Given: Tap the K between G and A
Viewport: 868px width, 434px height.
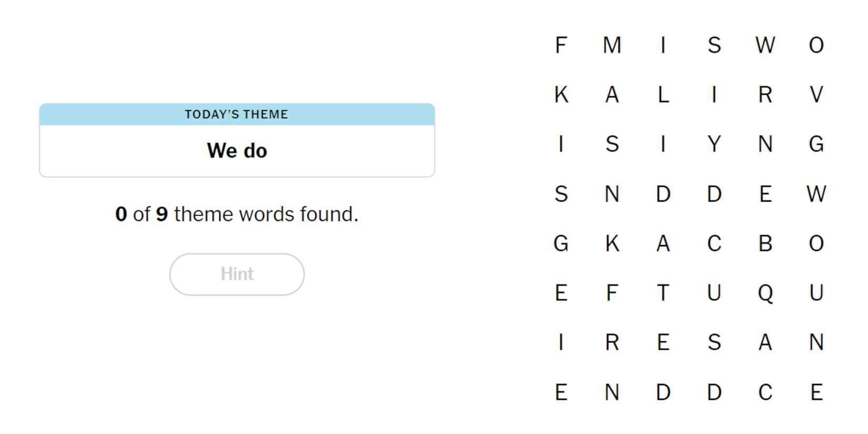Looking at the screenshot, I should pos(612,244).
